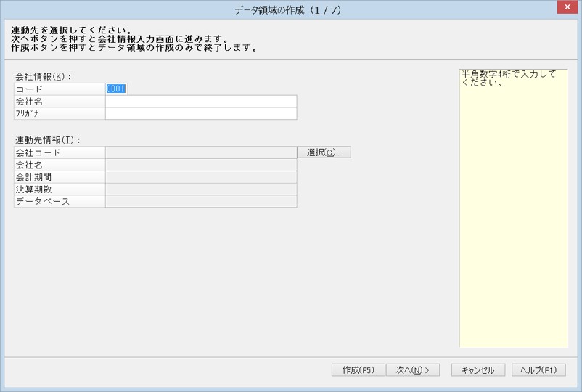The image size is (582, 392).
Task: Cancel the dialog with キャンセル
Action: 478,370
